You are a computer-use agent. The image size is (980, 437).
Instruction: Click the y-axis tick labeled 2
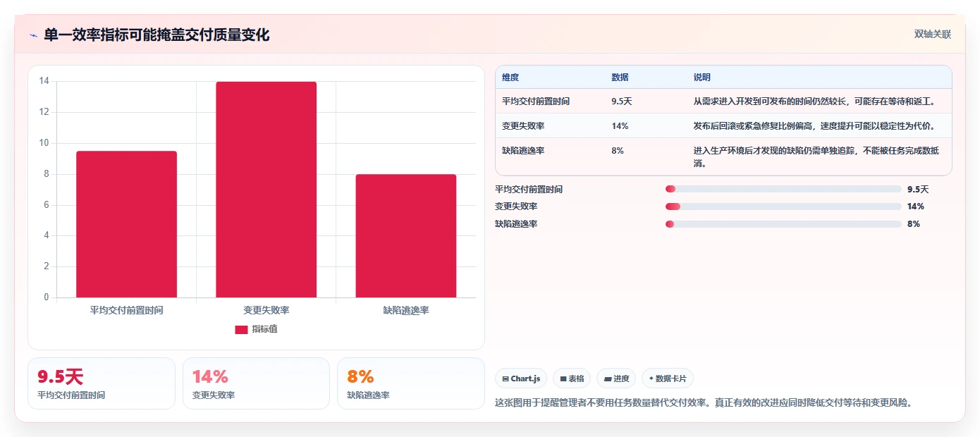coord(47,266)
